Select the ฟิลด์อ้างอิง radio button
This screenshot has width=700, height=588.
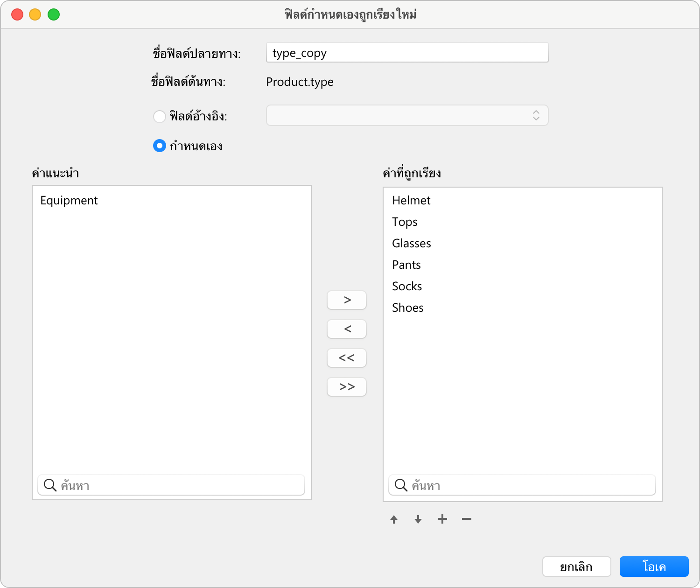[x=160, y=116]
